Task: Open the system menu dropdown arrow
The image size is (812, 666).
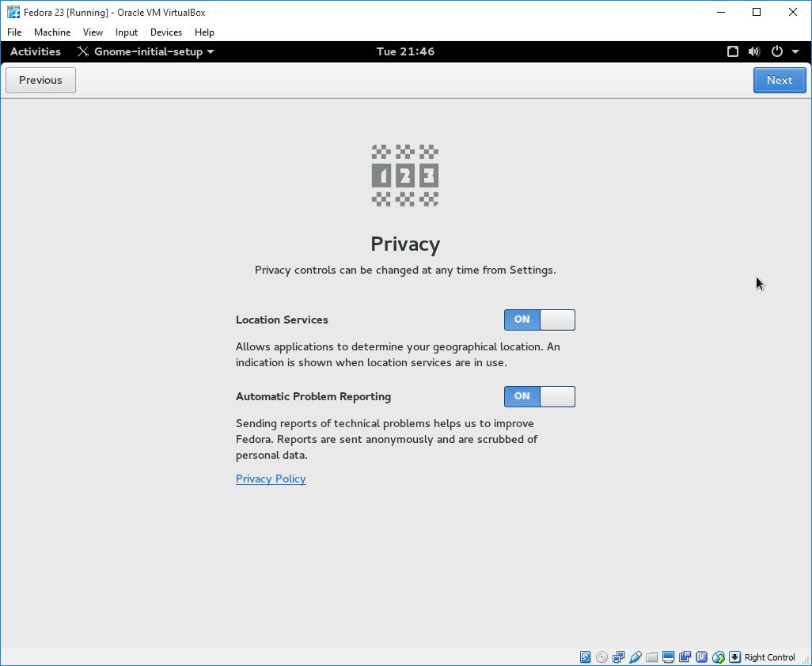Action: [x=795, y=51]
